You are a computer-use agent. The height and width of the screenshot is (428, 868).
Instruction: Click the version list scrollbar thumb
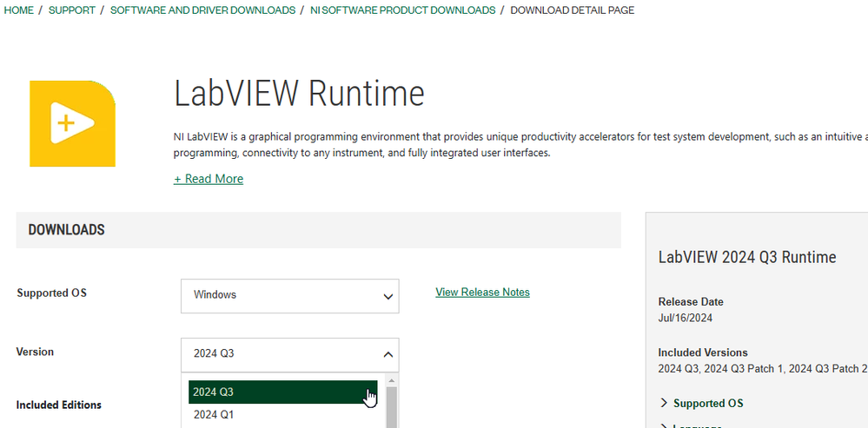(x=391, y=406)
